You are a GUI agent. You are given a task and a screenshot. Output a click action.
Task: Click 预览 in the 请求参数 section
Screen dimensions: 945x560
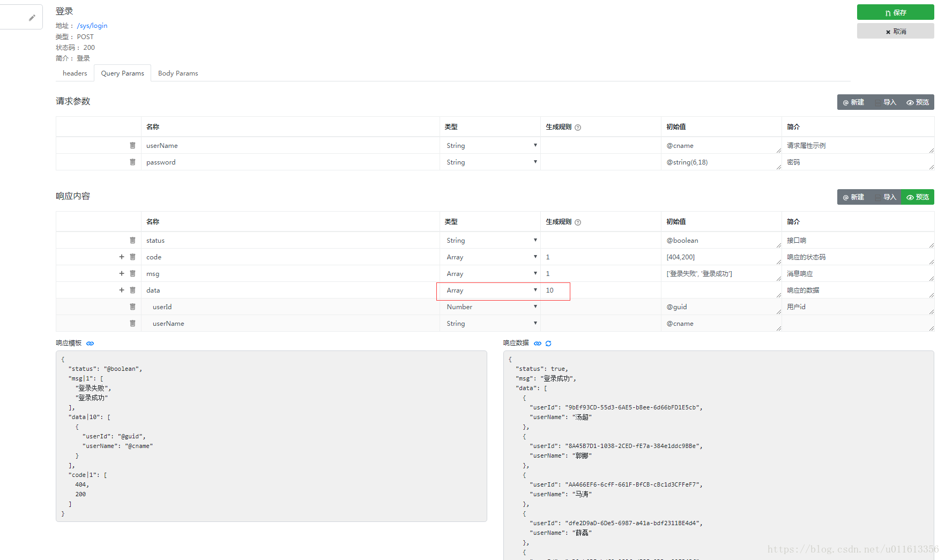pyautogui.click(x=918, y=102)
